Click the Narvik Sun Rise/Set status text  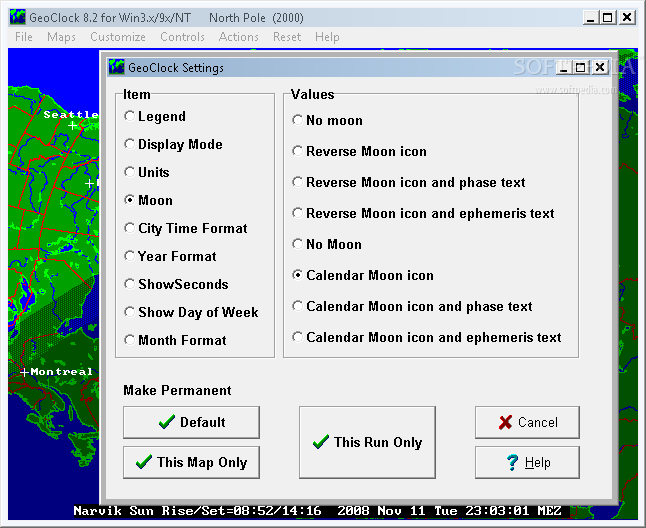(197, 511)
